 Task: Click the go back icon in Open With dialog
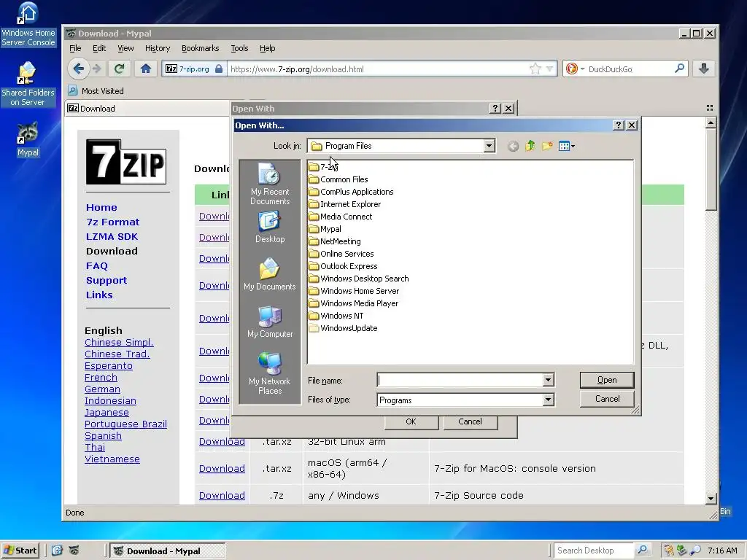tap(513, 146)
